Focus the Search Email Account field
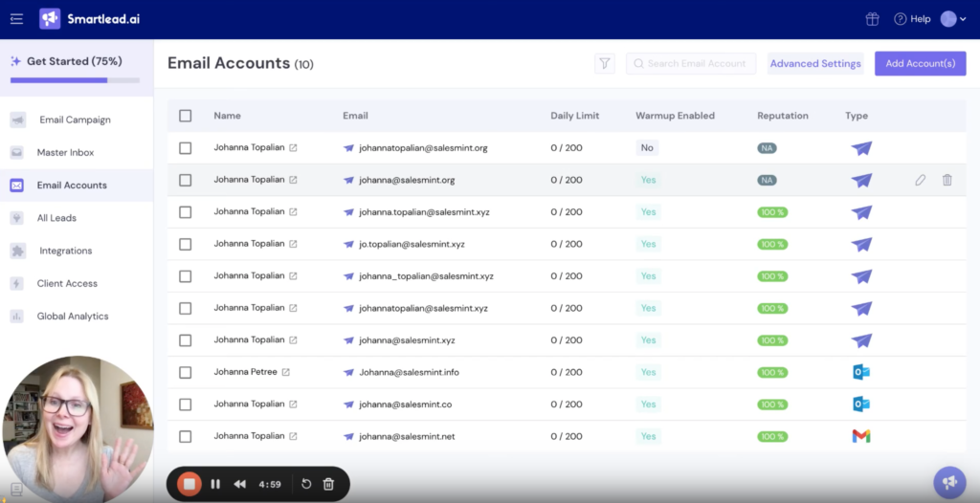Image resolution: width=980 pixels, height=503 pixels. [691, 63]
